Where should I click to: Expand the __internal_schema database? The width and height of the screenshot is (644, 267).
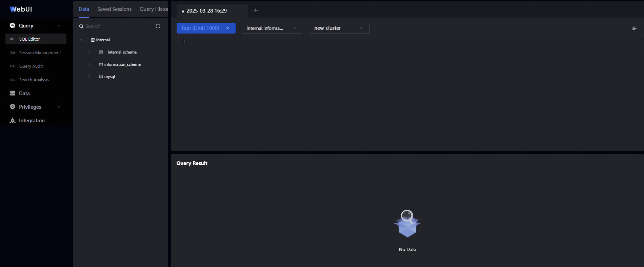click(x=89, y=52)
